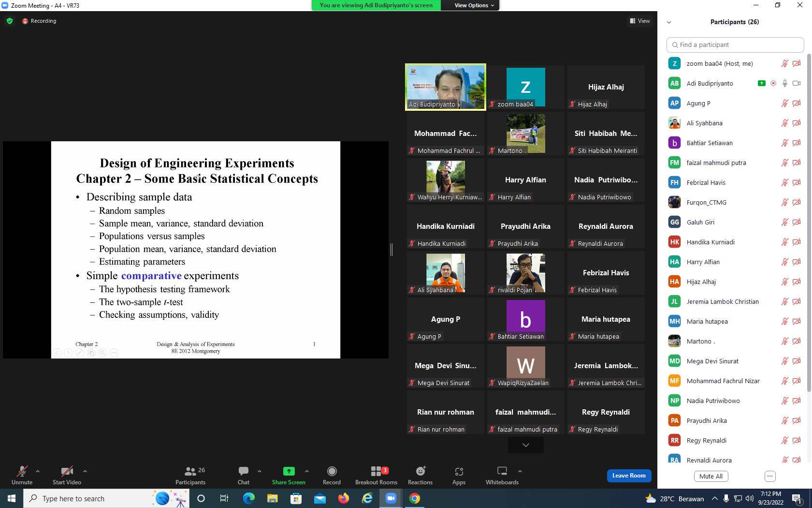
Task: Click the camera icon beside Adi Budipriyanto
Action: click(x=797, y=83)
